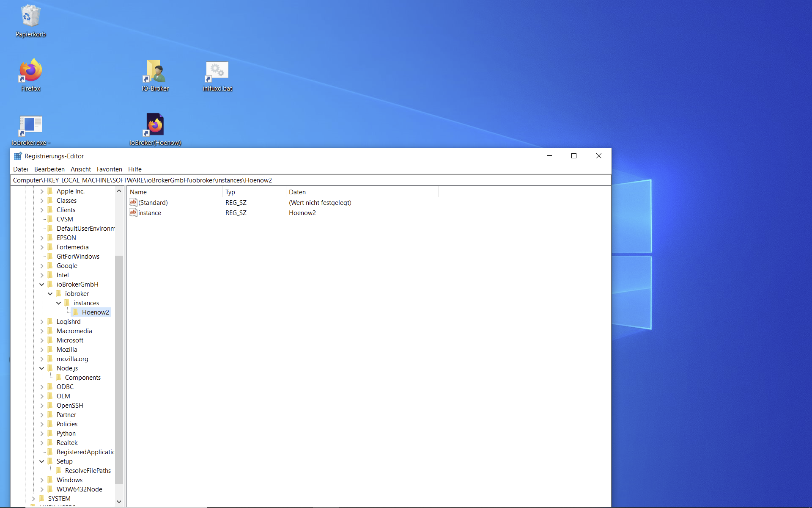Open the Favoriten menu
Image resolution: width=812 pixels, height=508 pixels.
click(110, 169)
